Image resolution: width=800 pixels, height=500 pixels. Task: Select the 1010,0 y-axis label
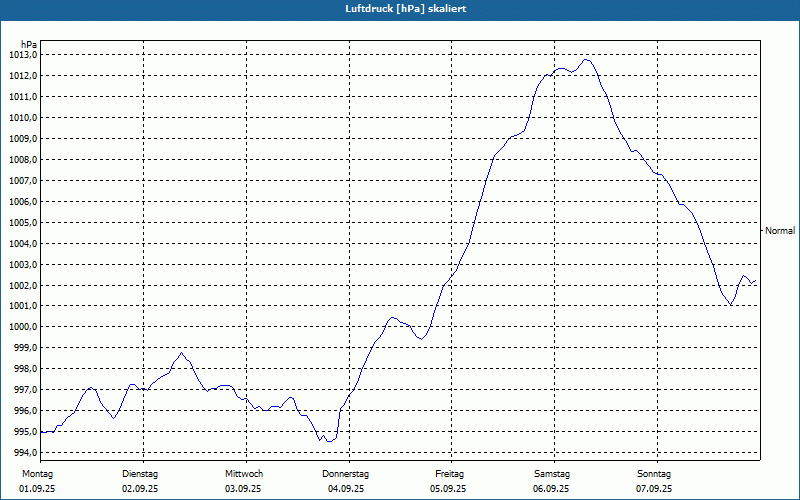(22, 117)
